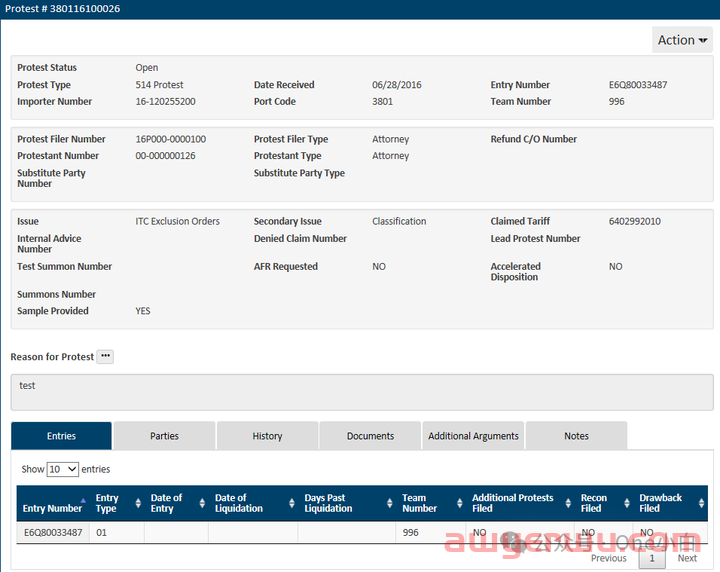Screen dimensions: 720x572
Task: Switch to the Parties tab
Action: [x=164, y=436]
